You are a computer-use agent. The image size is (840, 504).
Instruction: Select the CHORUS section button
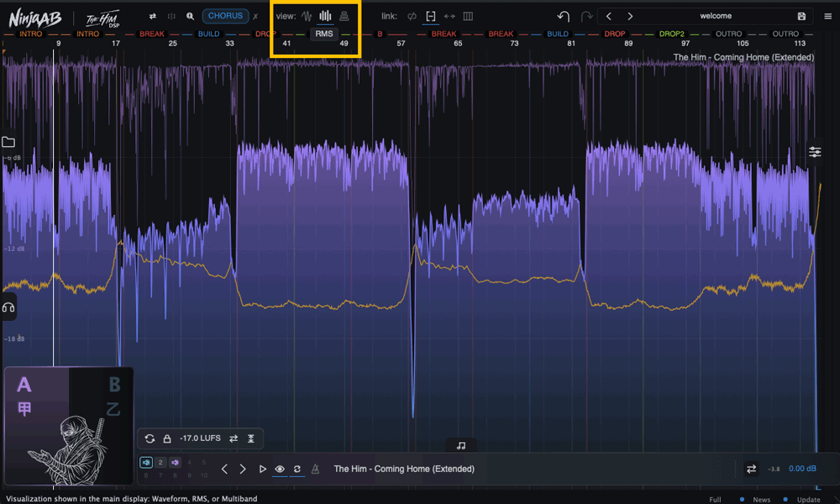coord(225,16)
